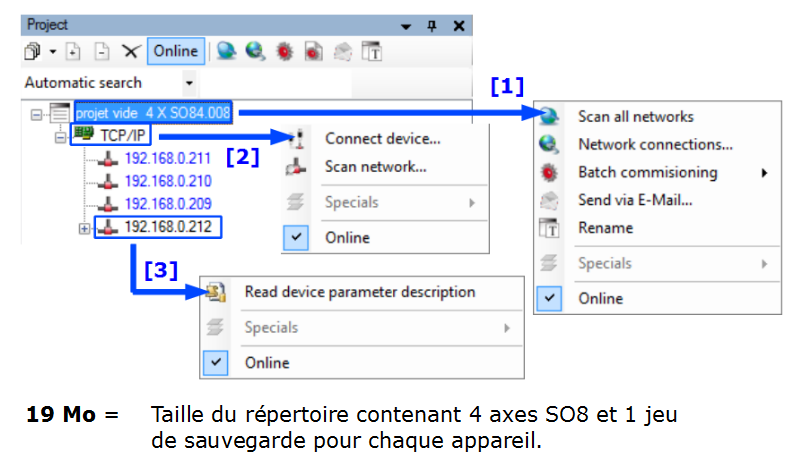Select device 192.168.0.210 in tree
Viewport: 805px width, 467px height.
pyautogui.click(x=168, y=181)
